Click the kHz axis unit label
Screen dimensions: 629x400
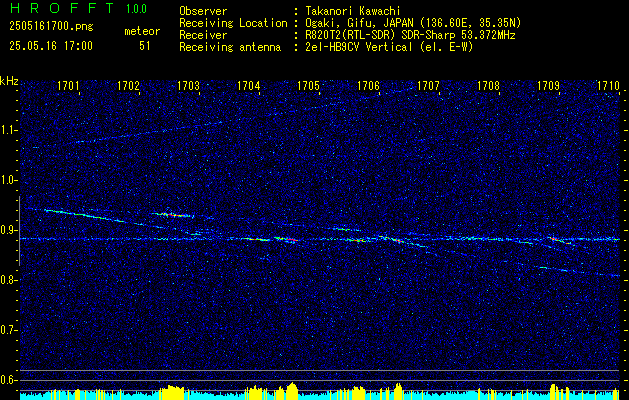click(9, 81)
